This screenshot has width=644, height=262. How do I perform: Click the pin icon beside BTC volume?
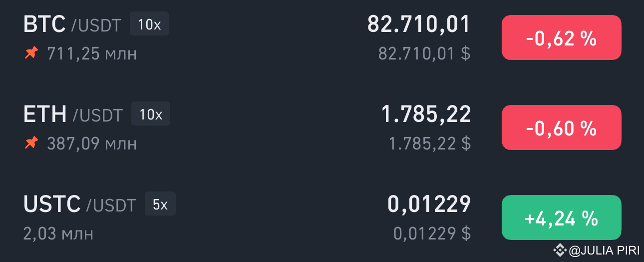(31, 53)
